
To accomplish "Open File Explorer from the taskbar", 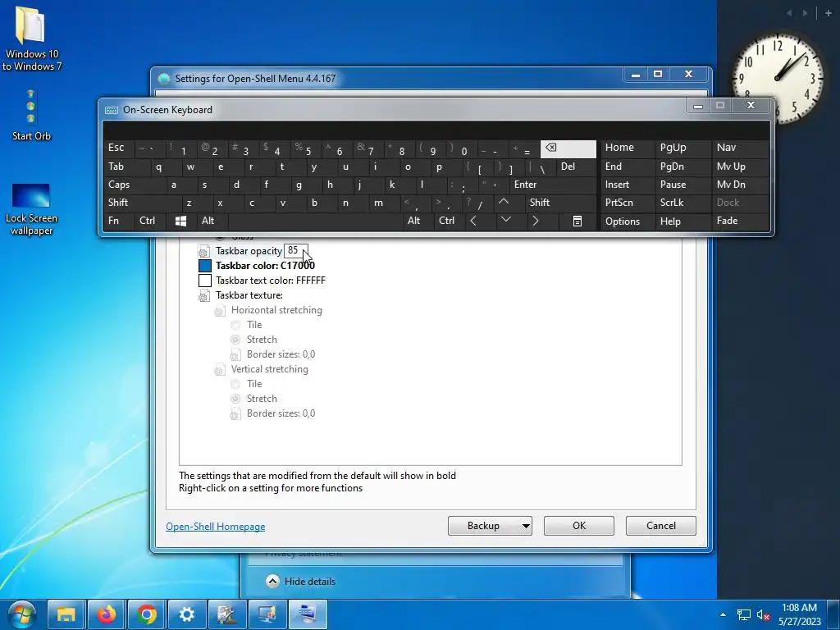I will tap(66, 614).
